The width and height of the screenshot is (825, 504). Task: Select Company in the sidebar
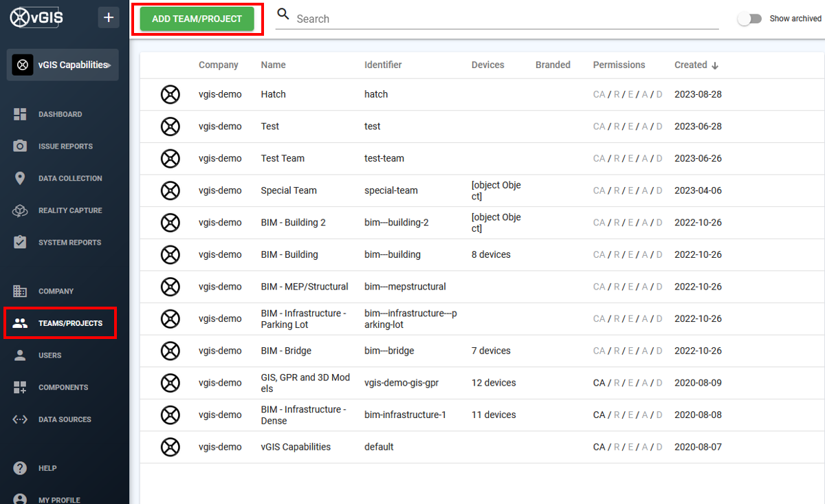click(x=56, y=292)
